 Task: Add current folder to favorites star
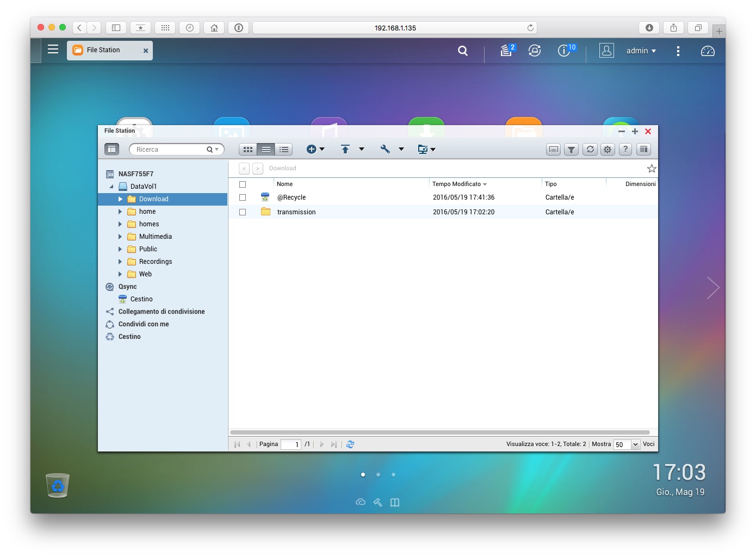pyautogui.click(x=652, y=169)
